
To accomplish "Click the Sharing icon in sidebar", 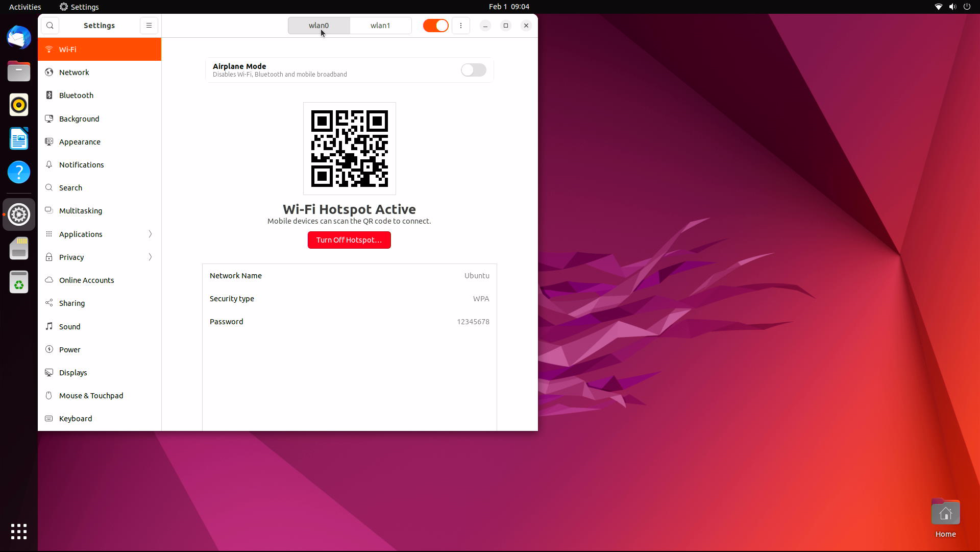I will click(49, 303).
